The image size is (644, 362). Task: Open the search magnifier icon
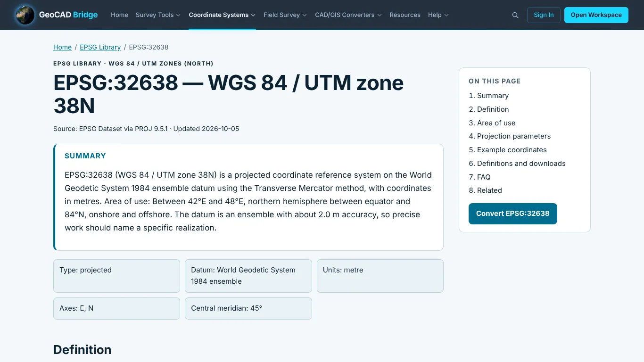[x=515, y=15]
